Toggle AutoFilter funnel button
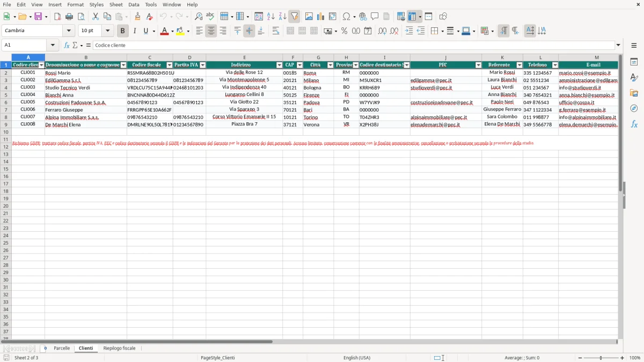 pyautogui.click(x=294, y=17)
